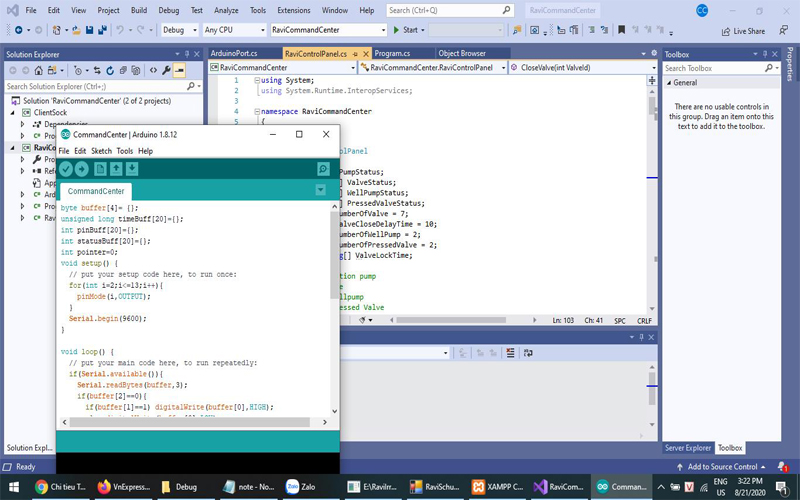Collapse the namespace RaviCommandCenter code block
Screen dimensions: 800x500
[257, 111]
